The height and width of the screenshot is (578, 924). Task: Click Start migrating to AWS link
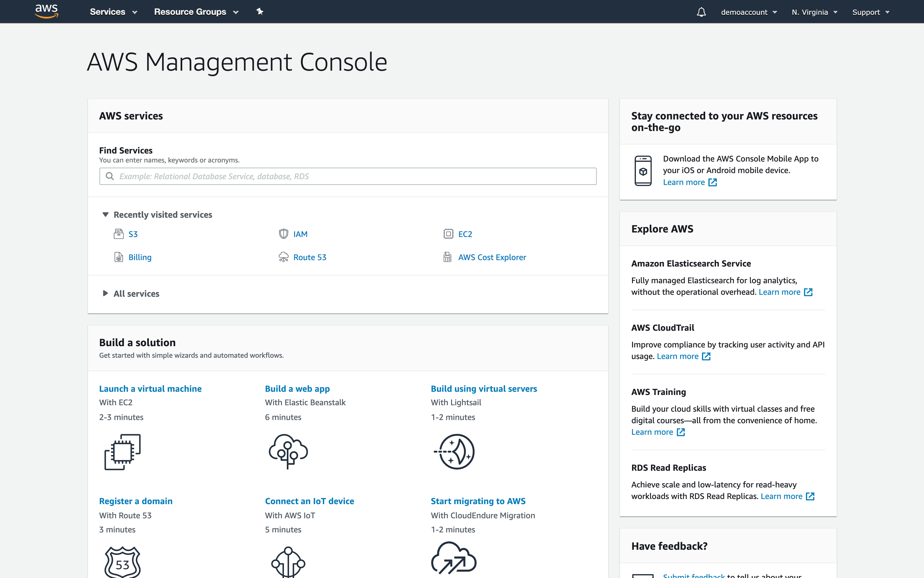(x=478, y=501)
